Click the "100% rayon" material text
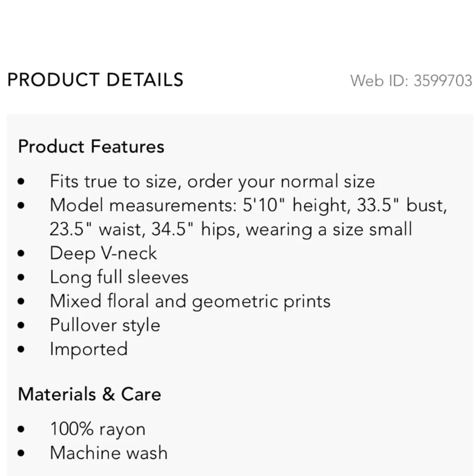The width and height of the screenshot is (476, 476). coord(98,429)
